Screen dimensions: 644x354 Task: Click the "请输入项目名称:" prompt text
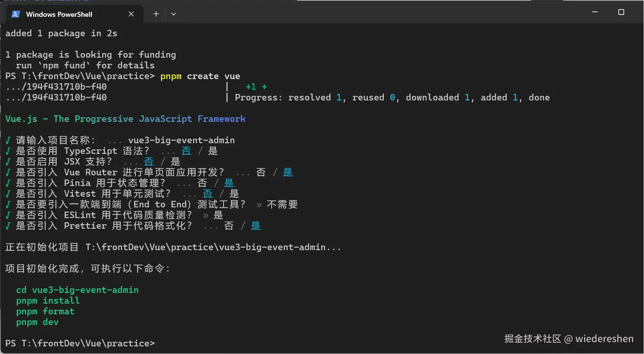(56, 141)
